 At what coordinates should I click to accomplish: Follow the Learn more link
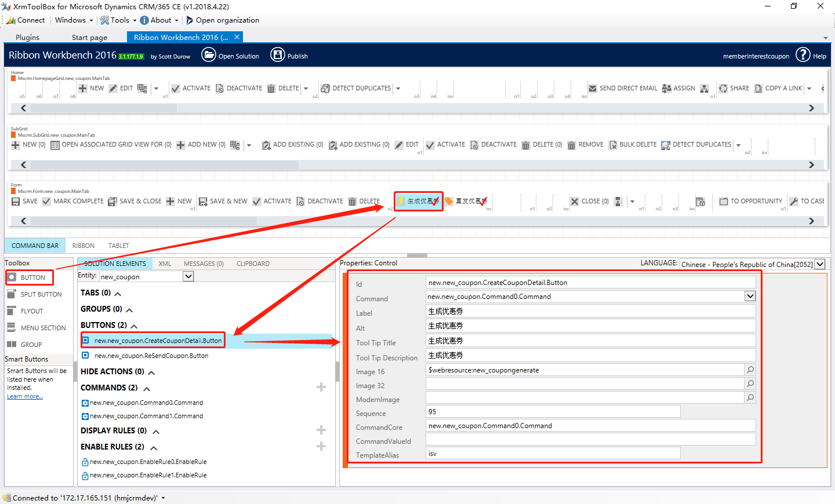25,397
